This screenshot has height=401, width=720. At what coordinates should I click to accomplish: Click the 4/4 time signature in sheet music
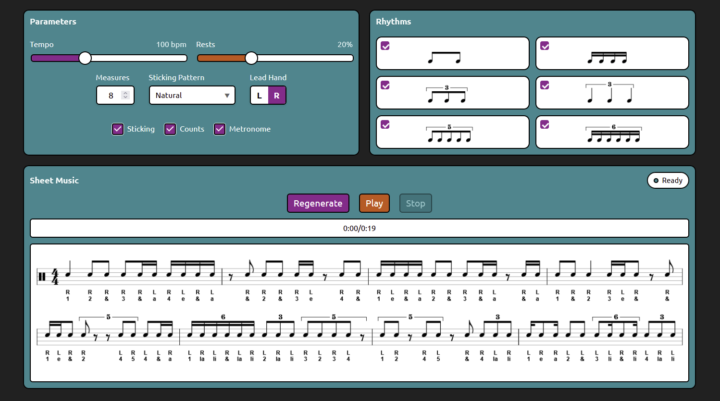pyautogui.click(x=55, y=277)
